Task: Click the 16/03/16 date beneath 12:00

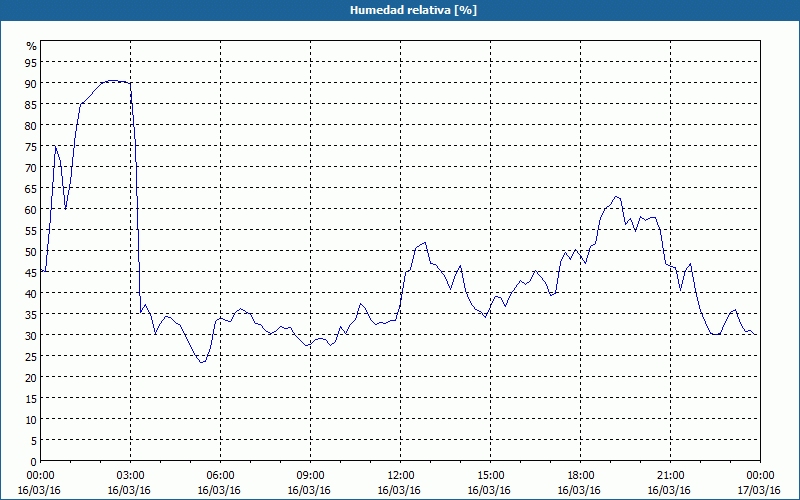Action: pos(399,490)
